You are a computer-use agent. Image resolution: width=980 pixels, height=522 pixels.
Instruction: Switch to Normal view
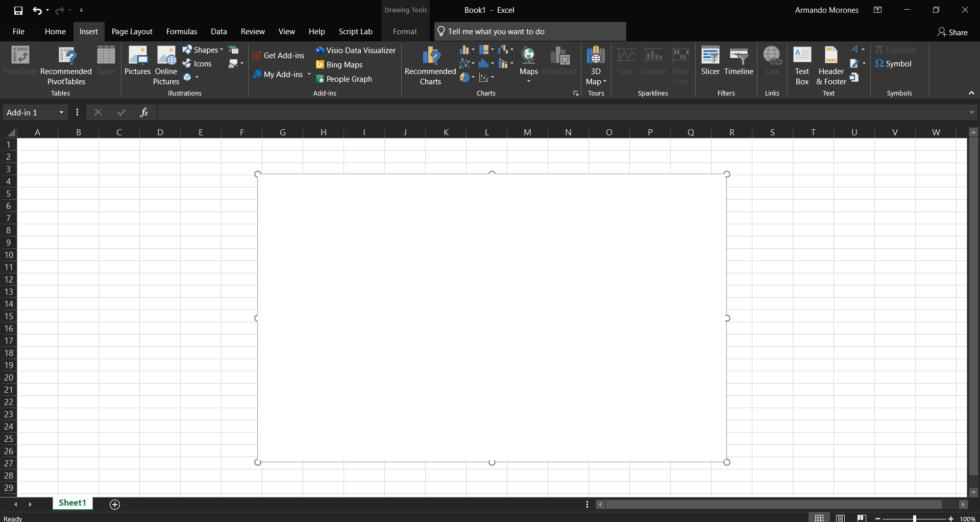pos(819,518)
